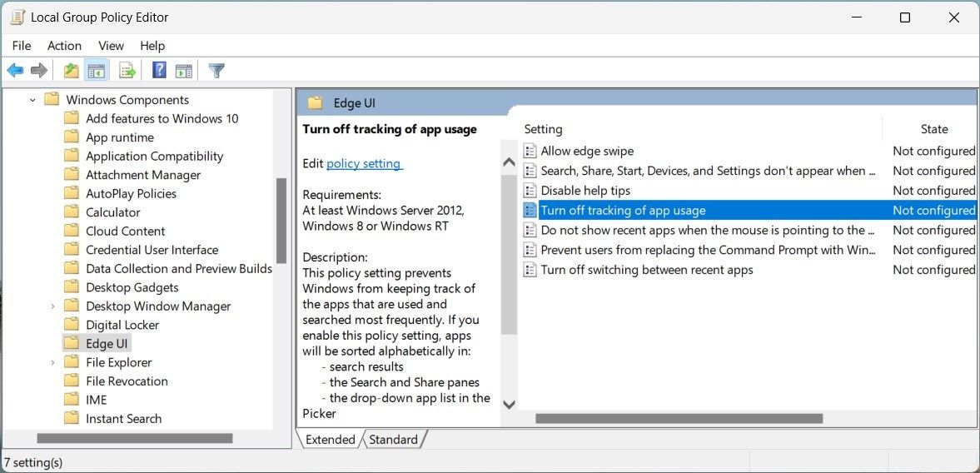The height and width of the screenshot is (473, 980).
Task: Select the AutoPlay Policies folder
Action: point(132,194)
